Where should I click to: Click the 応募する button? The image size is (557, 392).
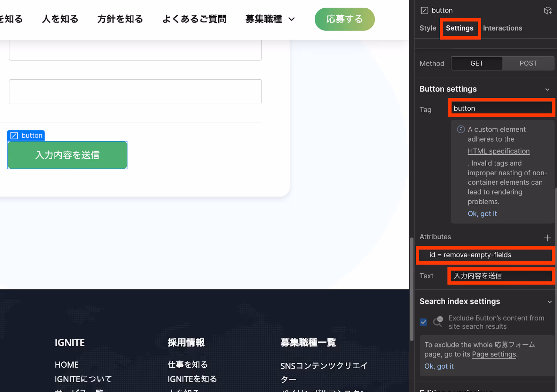[x=345, y=19]
